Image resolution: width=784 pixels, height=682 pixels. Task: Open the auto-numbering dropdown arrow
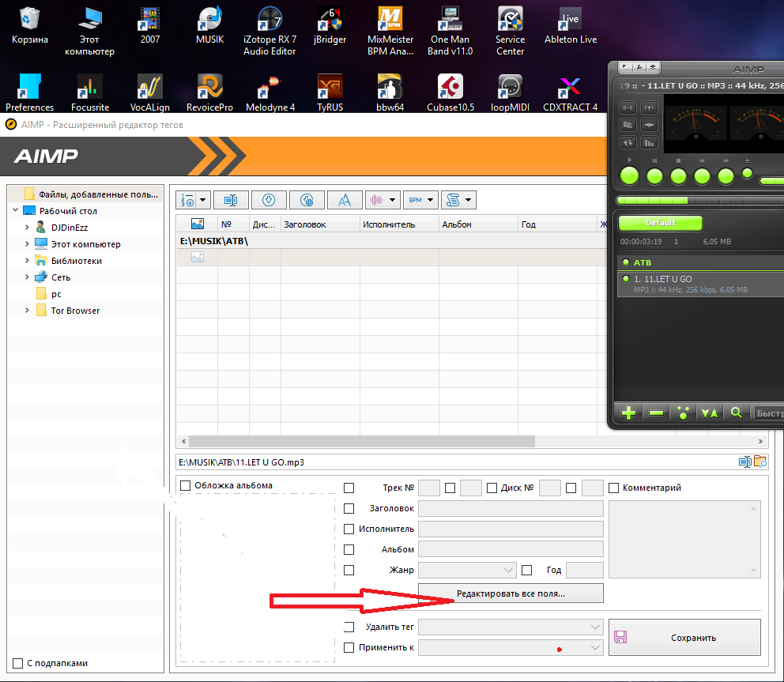(x=203, y=200)
